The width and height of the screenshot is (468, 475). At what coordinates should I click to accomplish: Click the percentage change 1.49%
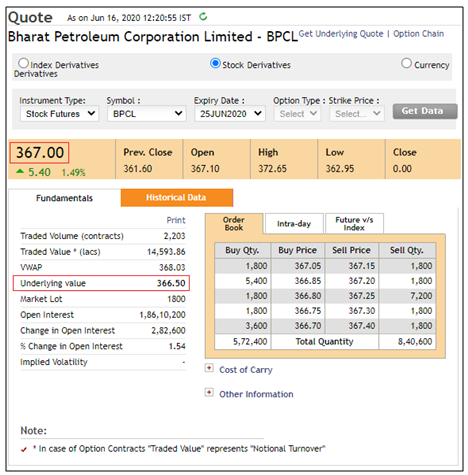(73, 172)
